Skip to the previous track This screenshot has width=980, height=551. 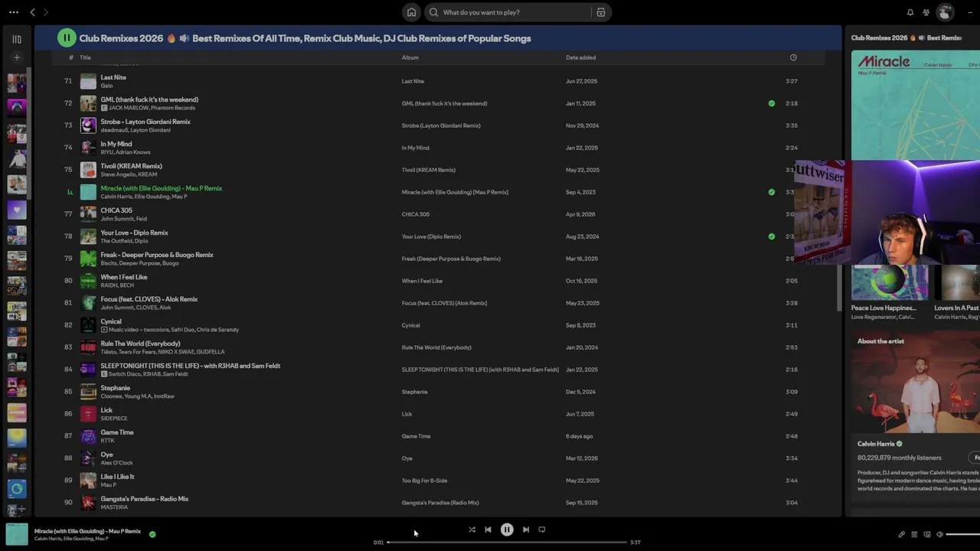coord(488,530)
